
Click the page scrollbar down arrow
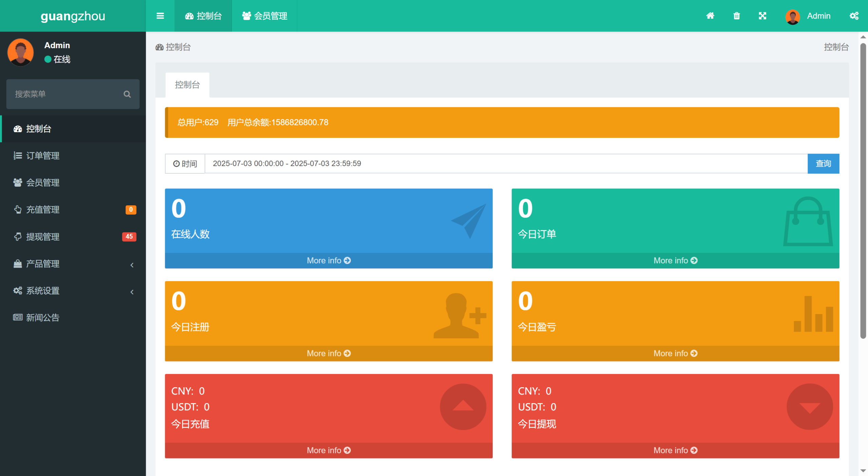coord(863,471)
